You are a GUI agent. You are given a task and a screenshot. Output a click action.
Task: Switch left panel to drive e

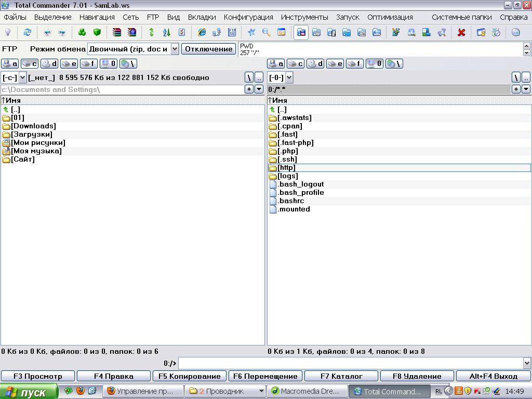click(69, 63)
